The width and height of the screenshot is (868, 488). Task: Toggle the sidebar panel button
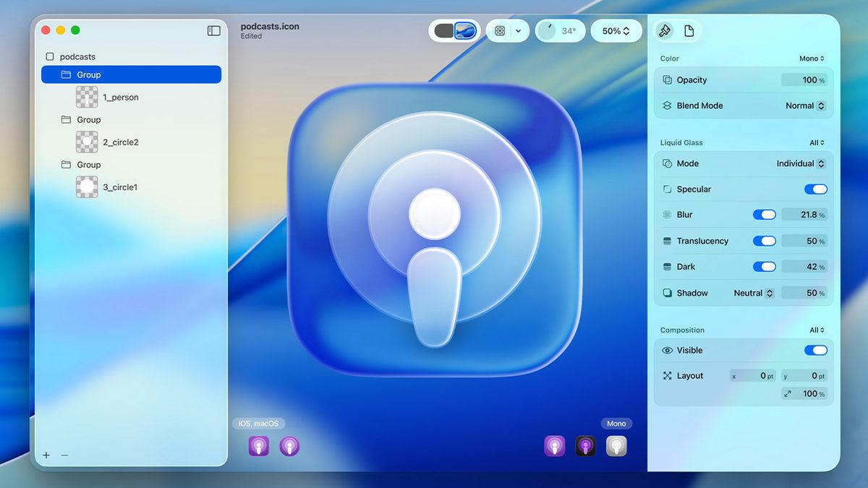(213, 30)
